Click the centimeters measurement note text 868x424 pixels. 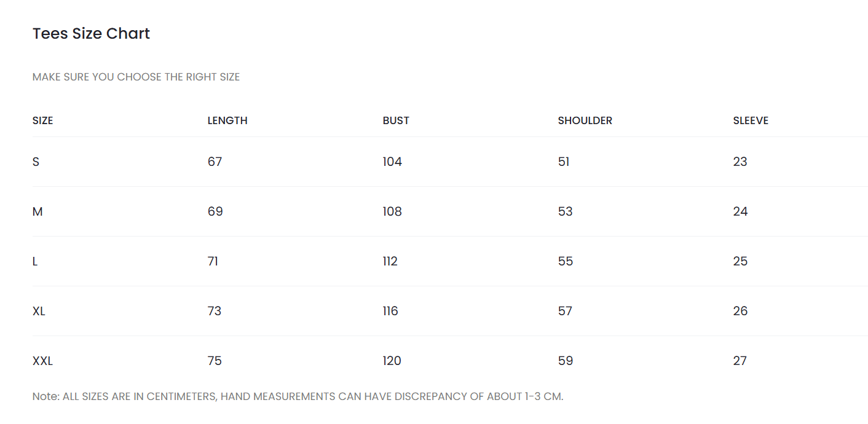click(298, 396)
